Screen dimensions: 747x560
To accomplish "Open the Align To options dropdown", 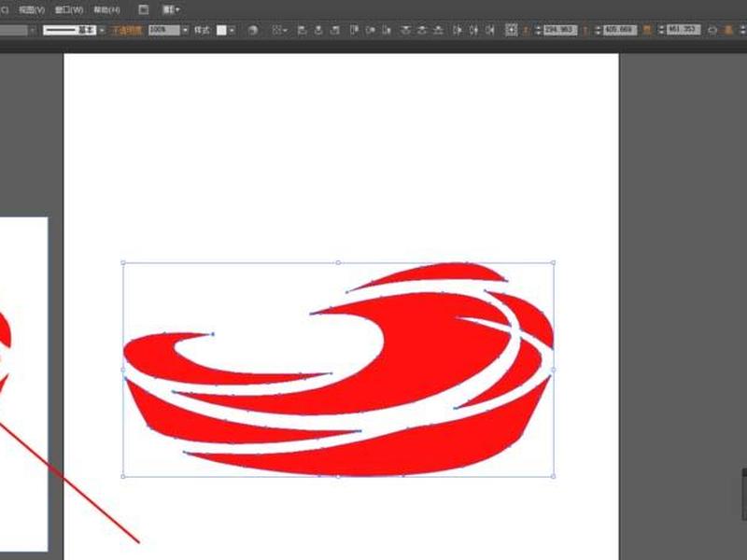I will point(279,31).
